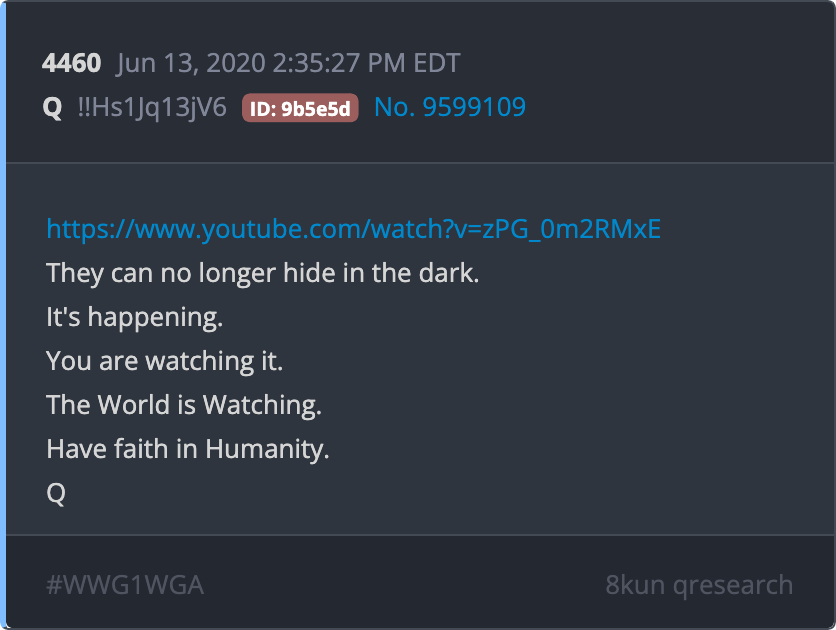Click 'Have faith in Humanity.' line

[188, 449]
